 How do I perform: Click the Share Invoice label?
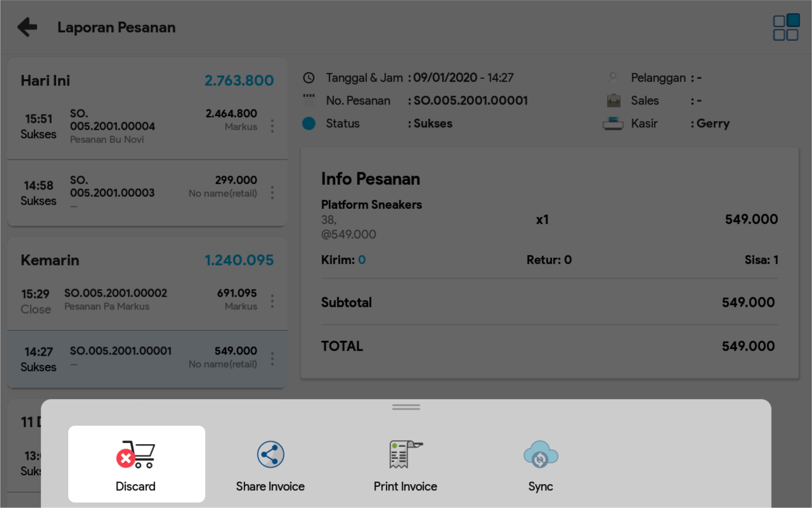tap(270, 486)
